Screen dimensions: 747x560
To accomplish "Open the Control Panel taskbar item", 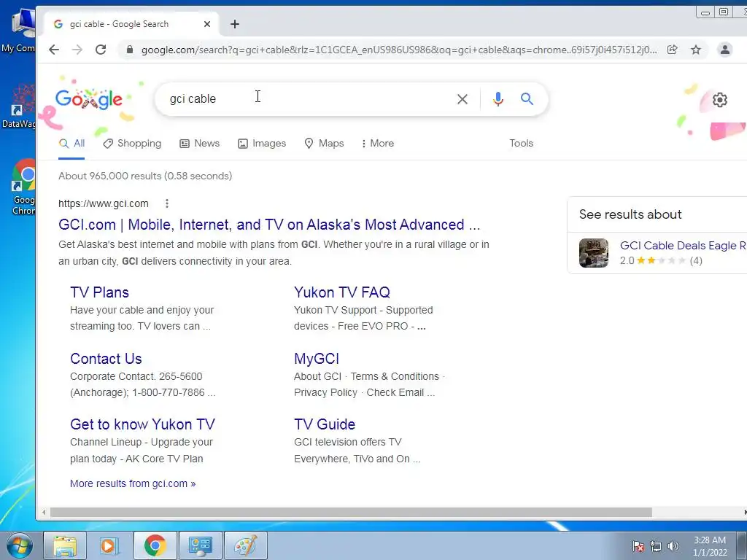I will click(x=200, y=545).
